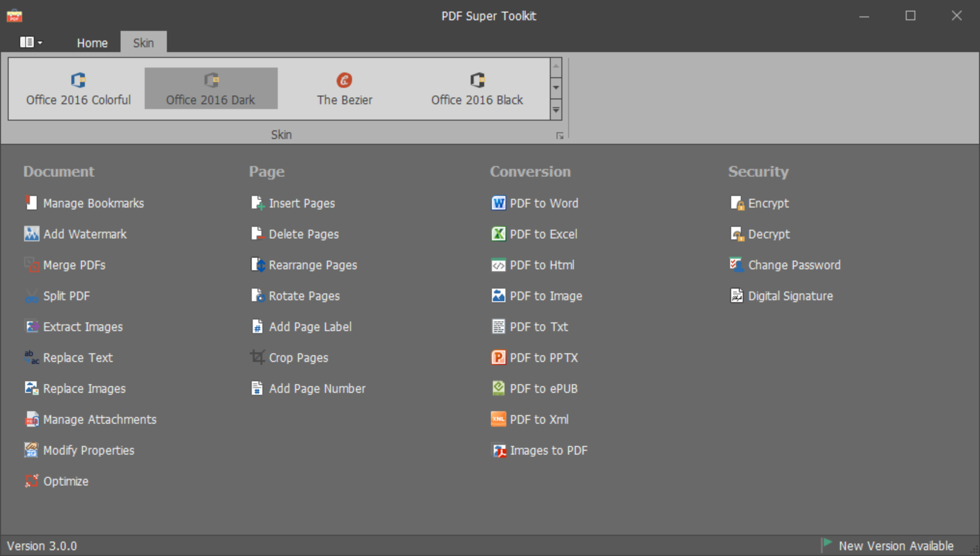Click the PDF to Image icon
The width and height of the screenshot is (980, 556).
click(498, 296)
